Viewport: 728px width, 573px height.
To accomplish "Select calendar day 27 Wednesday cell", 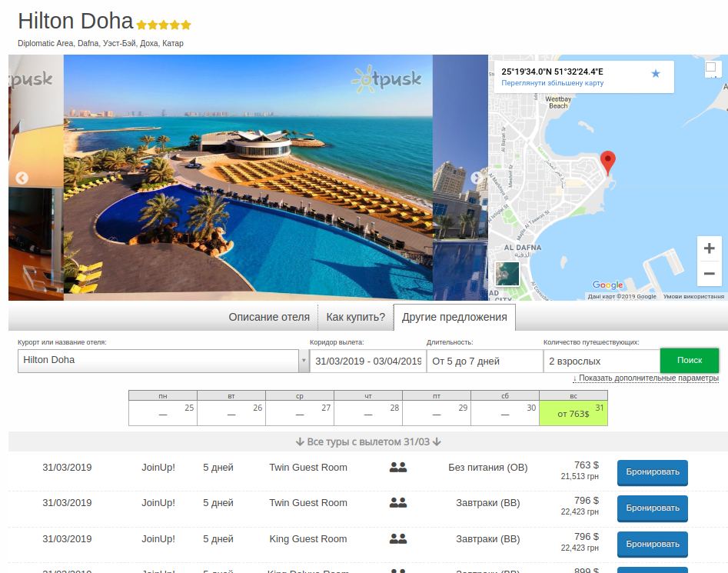I will coord(300,413).
